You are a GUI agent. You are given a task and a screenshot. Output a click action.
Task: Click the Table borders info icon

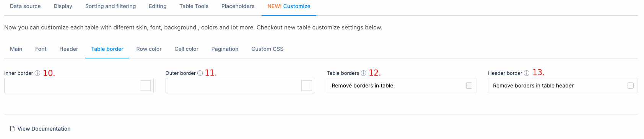(x=363, y=73)
